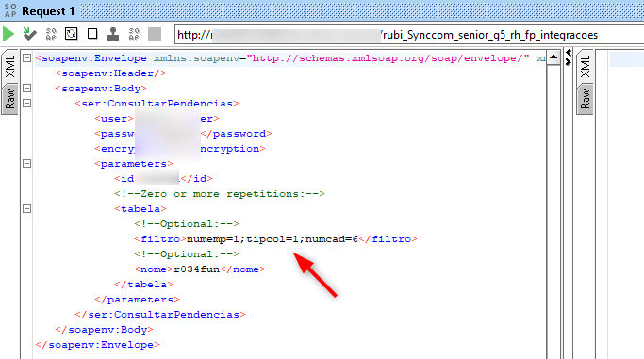Click the Optional comment above filtro

pyautogui.click(x=187, y=224)
